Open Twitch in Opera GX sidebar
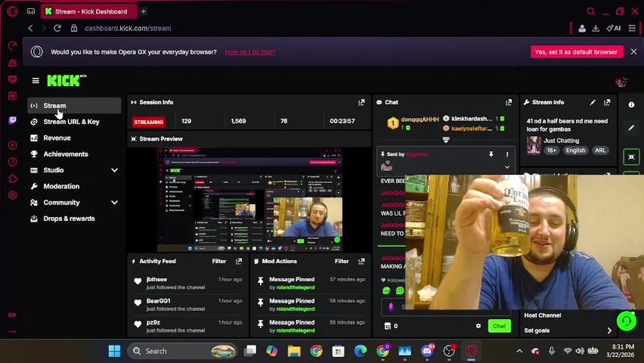Image resolution: width=644 pixels, height=363 pixels. tap(13, 120)
